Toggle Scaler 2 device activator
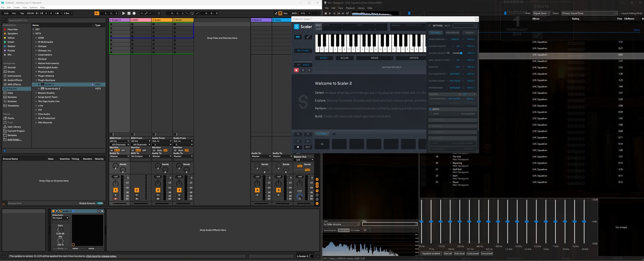644x261 pixels. click(53, 211)
